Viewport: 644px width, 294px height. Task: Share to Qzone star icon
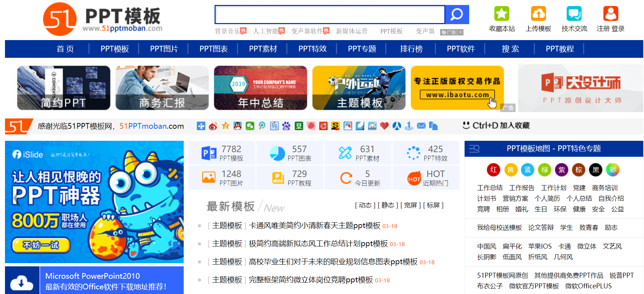point(226,126)
